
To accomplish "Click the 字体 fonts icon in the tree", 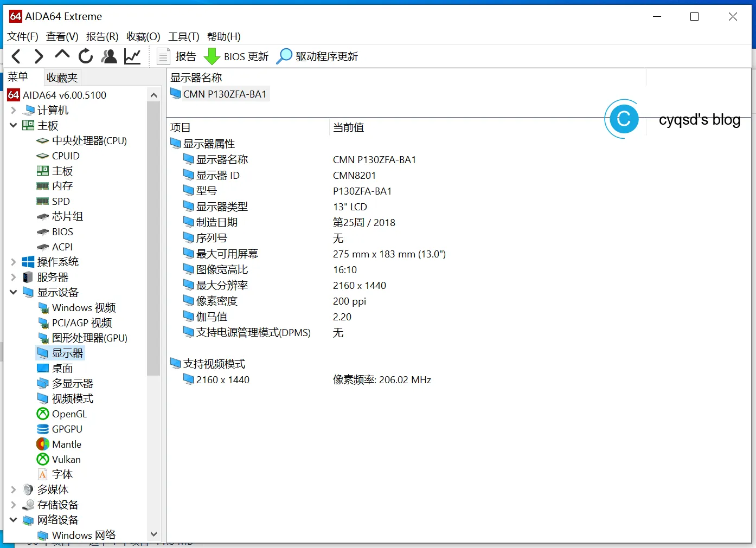I will [43, 475].
